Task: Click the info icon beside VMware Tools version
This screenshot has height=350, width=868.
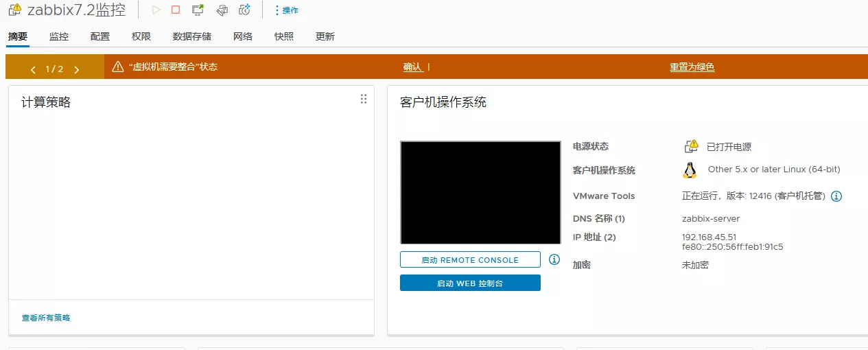Action: pos(836,196)
